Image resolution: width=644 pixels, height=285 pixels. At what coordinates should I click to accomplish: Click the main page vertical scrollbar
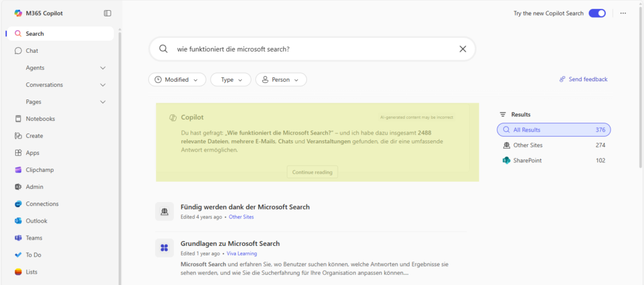[640, 86]
